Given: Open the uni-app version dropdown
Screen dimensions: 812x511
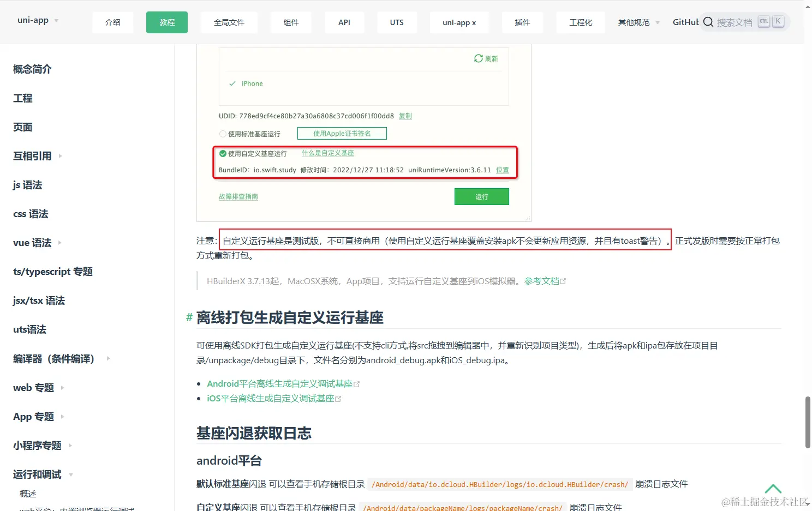Looking at the screenshot, I should pos(37,20).
